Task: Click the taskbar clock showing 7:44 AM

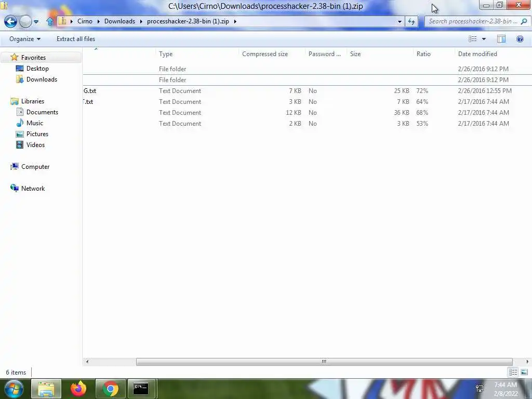Action: click(506, 389)
